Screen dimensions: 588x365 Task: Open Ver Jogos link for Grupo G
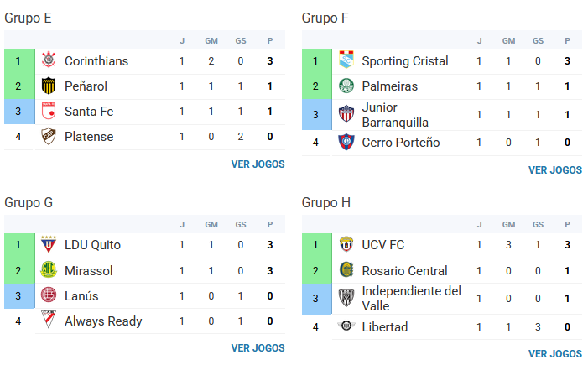click(258, 347)
